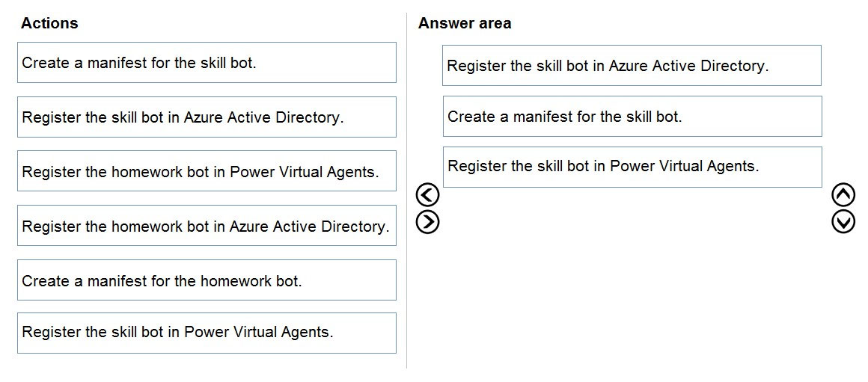Select 'Register the skill bot in Azure Active Directory' in Actions
The image size is (868, 382).
[207, 117]
